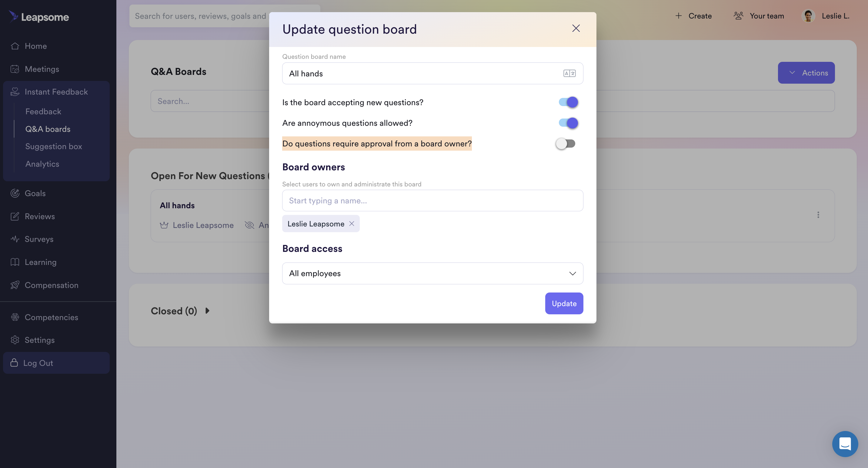Close the Update question board dialog
Screen dimensions: 868x468
click(576, 28)
